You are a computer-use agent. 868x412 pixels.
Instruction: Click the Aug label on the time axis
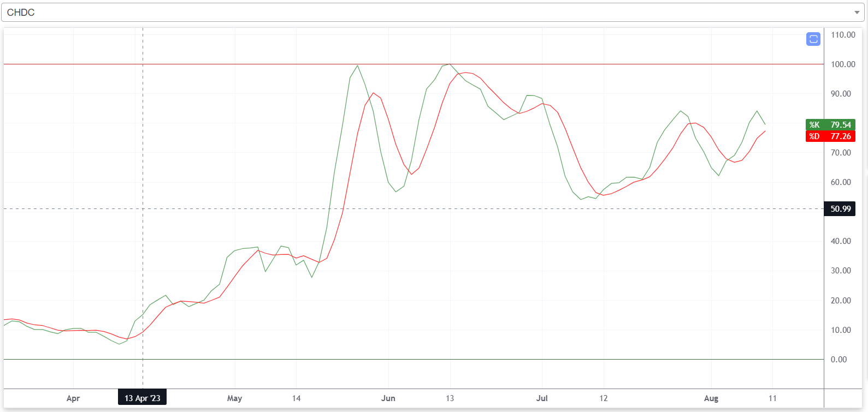(x=711, y=398)
